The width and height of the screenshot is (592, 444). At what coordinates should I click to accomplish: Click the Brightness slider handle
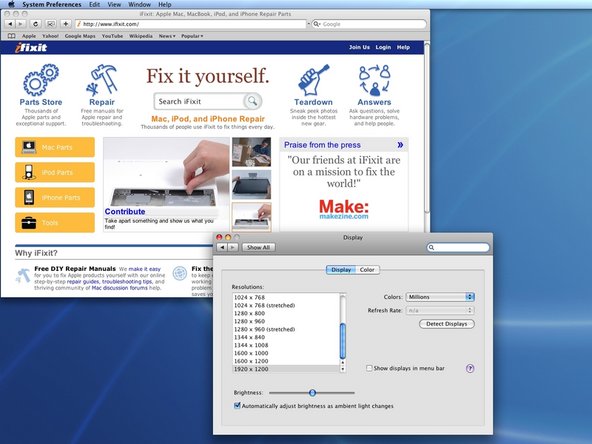click(x=312, y=393)
